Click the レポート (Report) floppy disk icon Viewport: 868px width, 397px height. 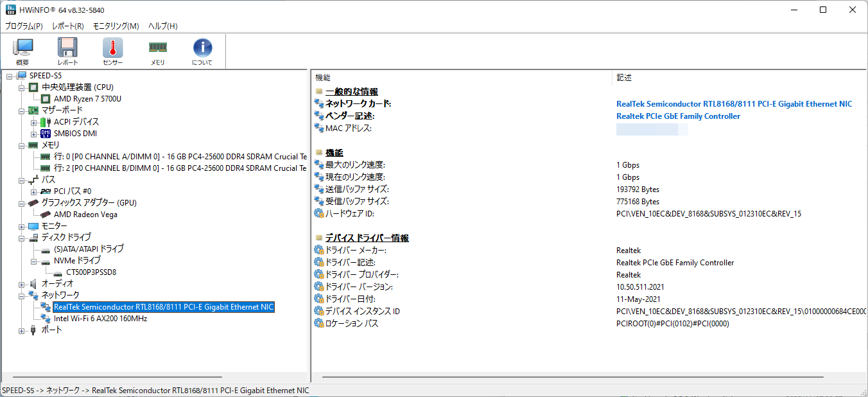click(x=67, y=51)
